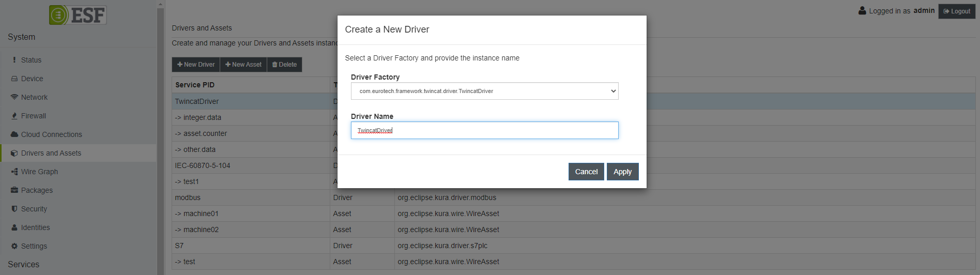Go to Security settings

tap(34, 209)
